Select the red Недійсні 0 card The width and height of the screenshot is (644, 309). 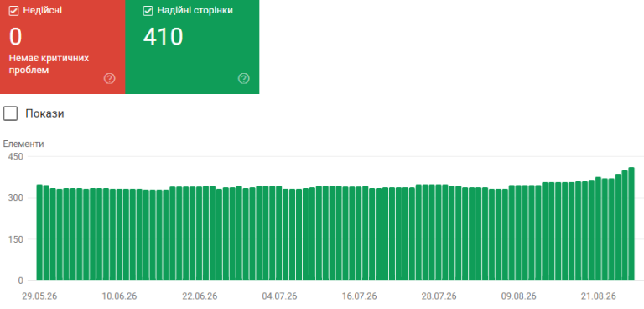point(62,47)
